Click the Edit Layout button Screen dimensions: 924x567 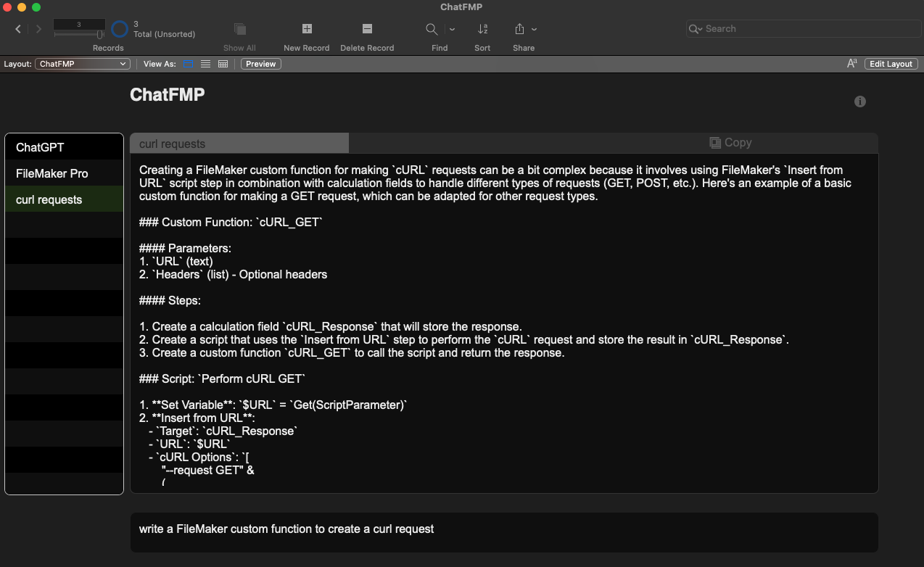coord(891,64)
